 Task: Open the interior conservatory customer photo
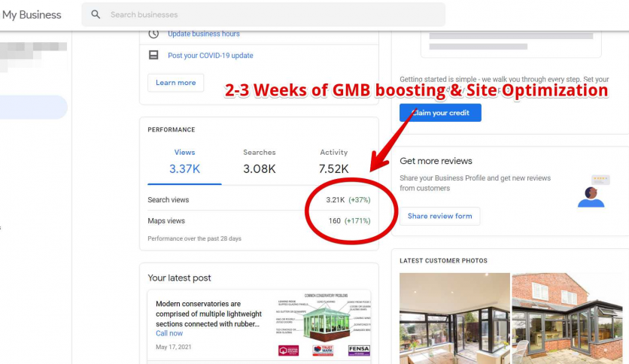pyautogui.click(x=454, y=318)
